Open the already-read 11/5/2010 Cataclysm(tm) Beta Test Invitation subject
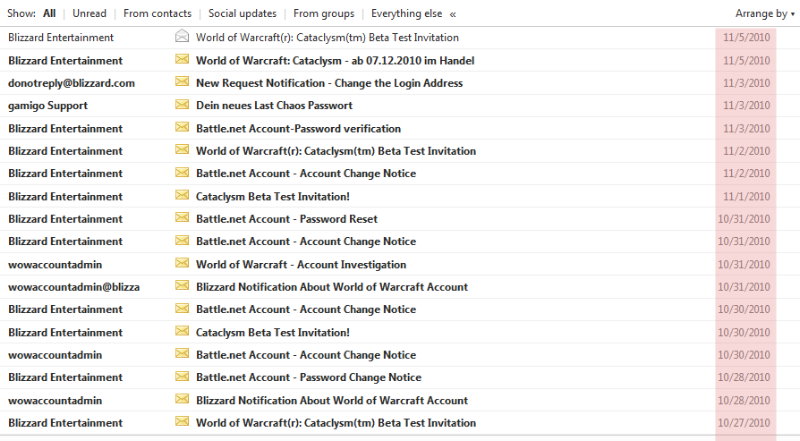 tap(327, 37)
